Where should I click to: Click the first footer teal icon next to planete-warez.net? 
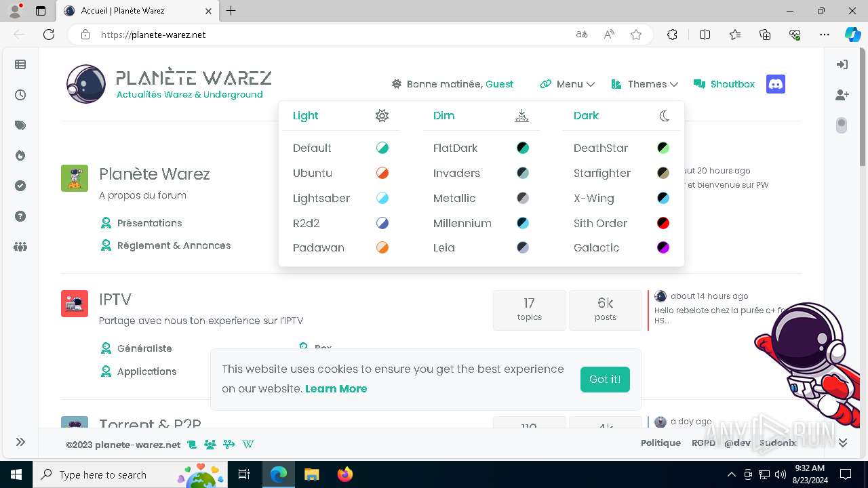192,444
